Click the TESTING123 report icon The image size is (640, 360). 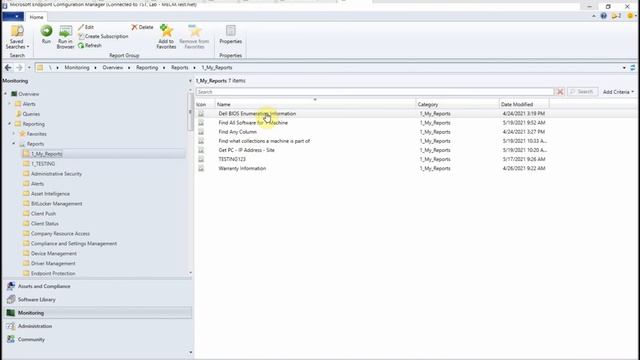pyautogui.click(x=201, y=159)
